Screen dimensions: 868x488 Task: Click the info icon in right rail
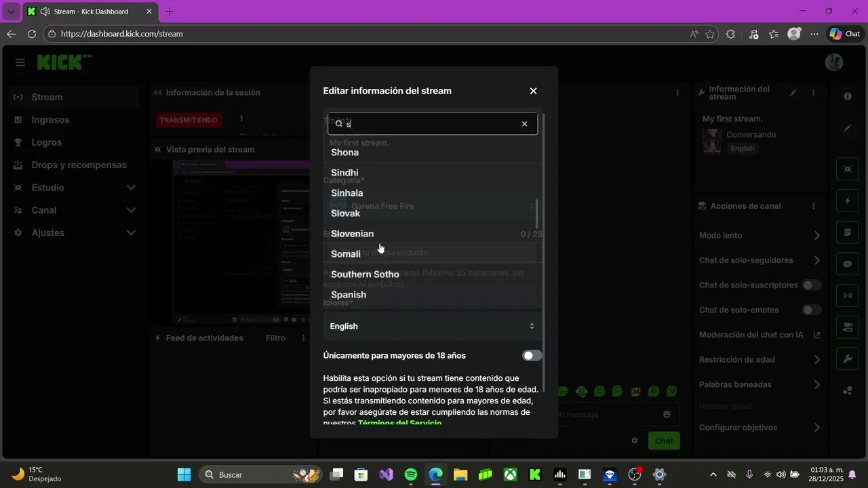click(848, 96)
